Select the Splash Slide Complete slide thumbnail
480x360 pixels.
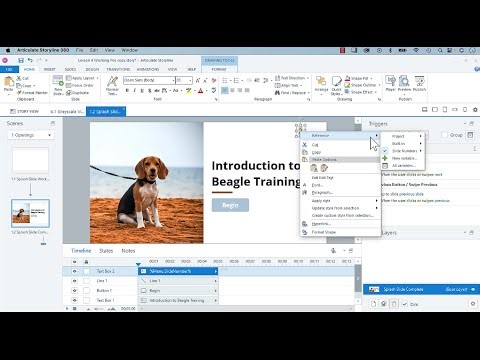(x=30, y=213)
